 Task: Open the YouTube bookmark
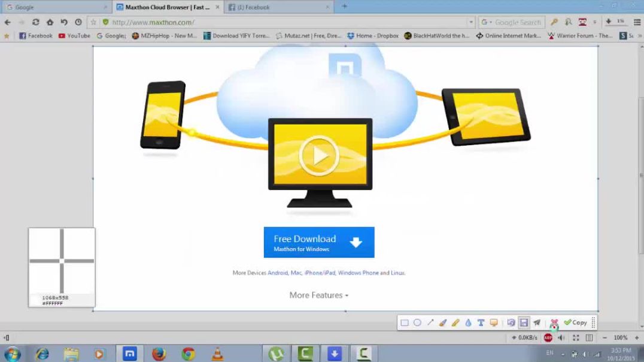[74, 36]
